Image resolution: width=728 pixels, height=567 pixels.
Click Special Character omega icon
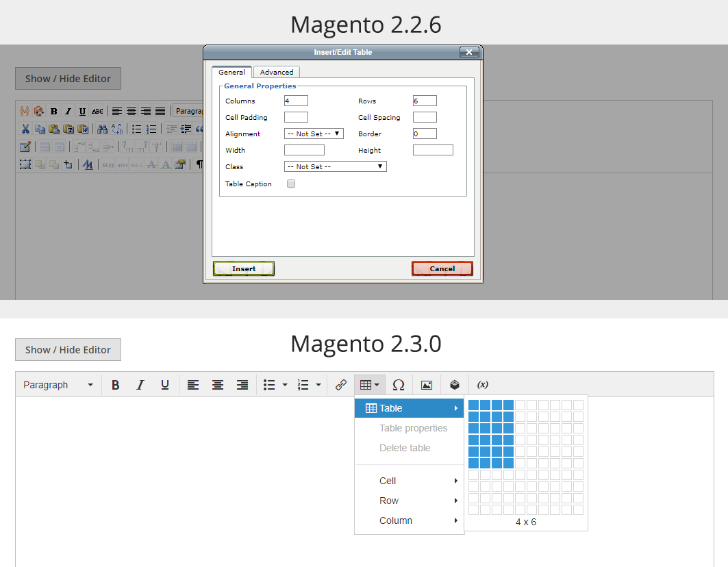pyautogui.click(x=399, y=384)
